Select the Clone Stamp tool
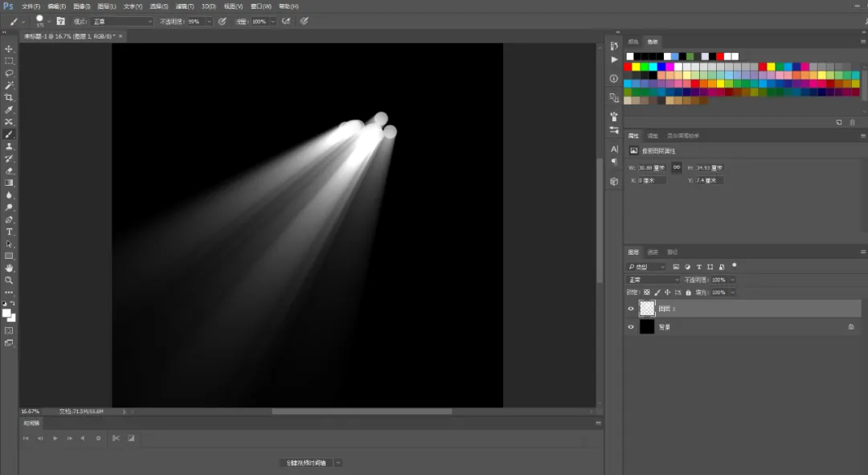Image resolution: width=868 pixels, height=475 pixels. [x=9, y=146]
